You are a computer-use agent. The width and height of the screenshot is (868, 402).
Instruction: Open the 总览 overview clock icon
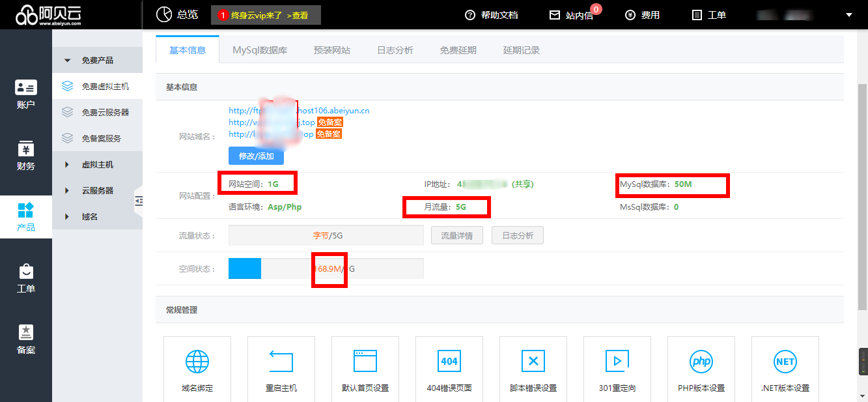(164, 14)
